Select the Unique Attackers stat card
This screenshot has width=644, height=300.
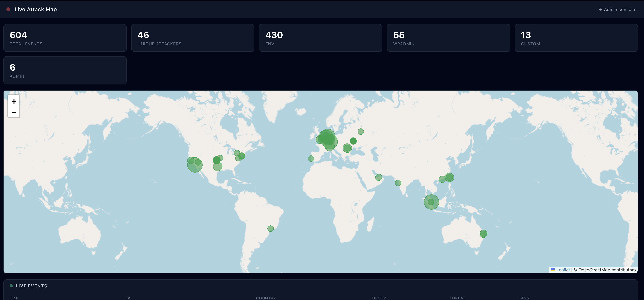point(193,38)
